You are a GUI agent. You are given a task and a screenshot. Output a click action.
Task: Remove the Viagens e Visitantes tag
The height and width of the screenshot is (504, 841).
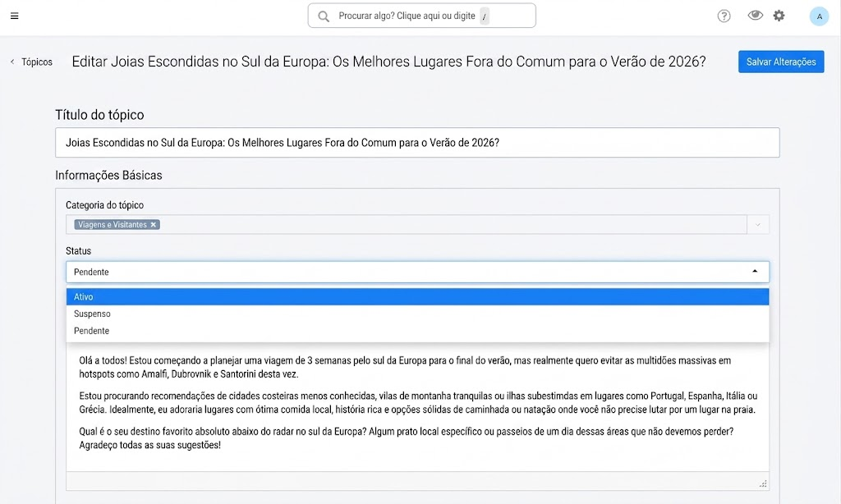[x=154, y=225]
